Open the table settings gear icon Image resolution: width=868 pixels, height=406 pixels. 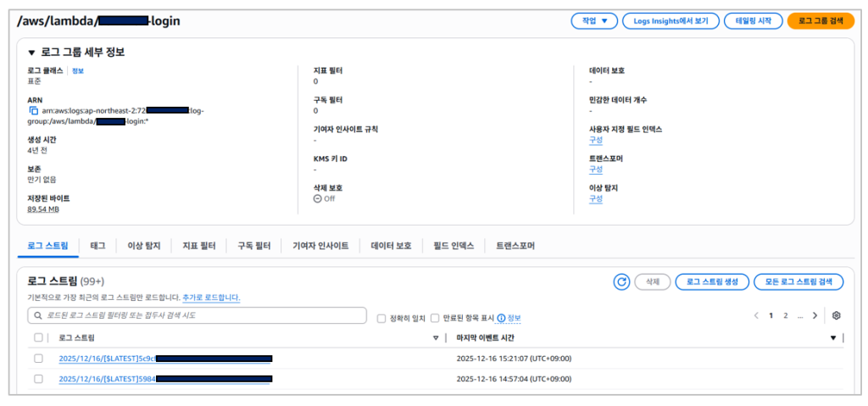pyautogui.click(x=836, y=315)
